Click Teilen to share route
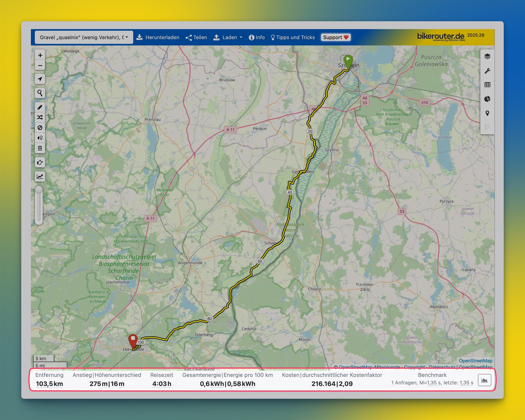The height and width of the screenshot is (420, 525). [x=196, y=37]
